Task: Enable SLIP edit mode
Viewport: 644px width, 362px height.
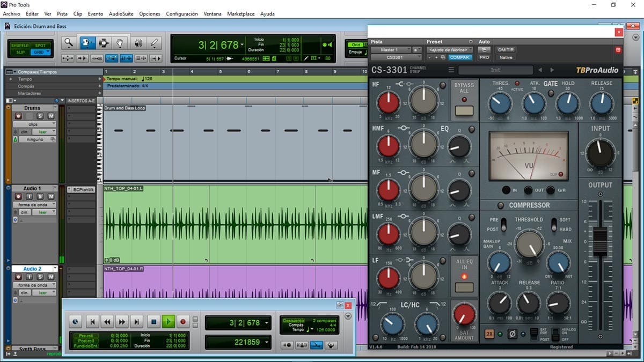Action: 20,52
